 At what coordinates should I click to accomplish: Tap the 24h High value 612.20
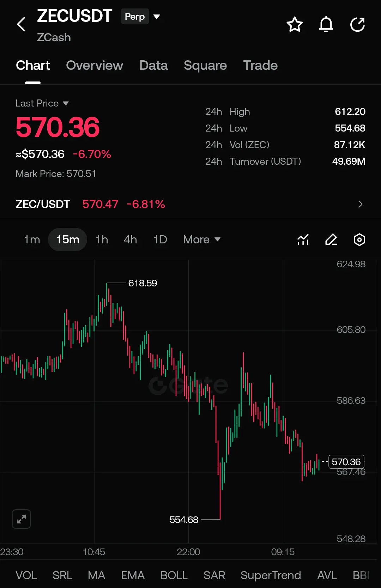[350, 112]
